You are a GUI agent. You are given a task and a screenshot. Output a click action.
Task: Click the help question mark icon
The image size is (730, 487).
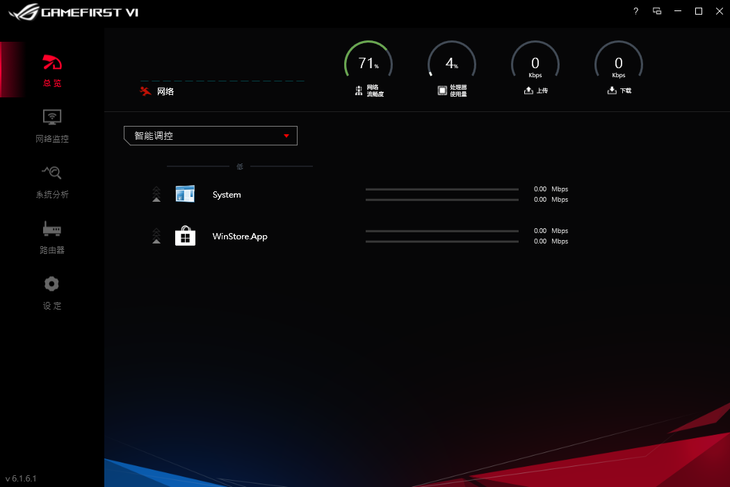point(636,11)
